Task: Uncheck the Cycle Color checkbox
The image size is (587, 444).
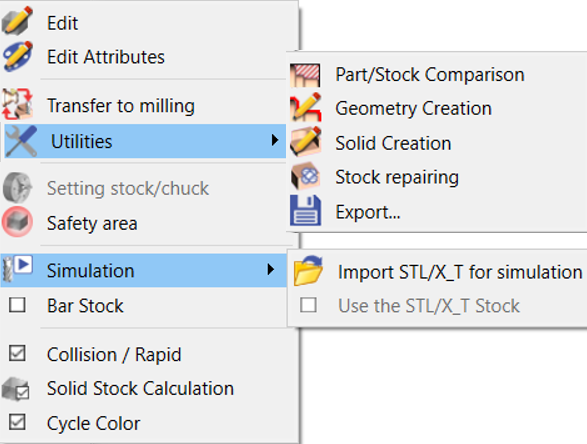Action: [x=17, y=422]
